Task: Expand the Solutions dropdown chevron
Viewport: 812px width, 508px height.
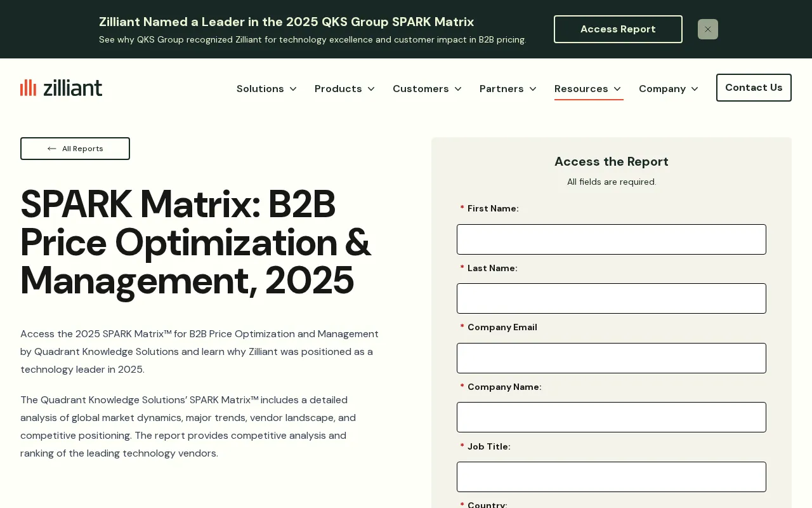Action: [x=293, y=89]
